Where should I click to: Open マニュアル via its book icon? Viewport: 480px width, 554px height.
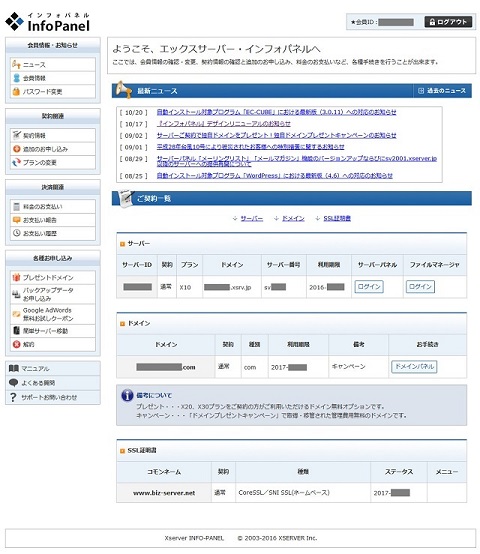(13, 368)
